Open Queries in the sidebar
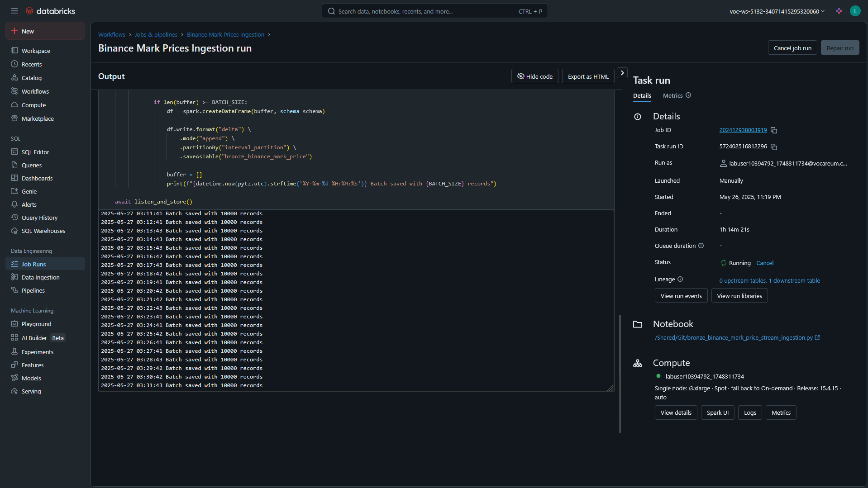Screen dimensions: 868x488 click(45, 165)
